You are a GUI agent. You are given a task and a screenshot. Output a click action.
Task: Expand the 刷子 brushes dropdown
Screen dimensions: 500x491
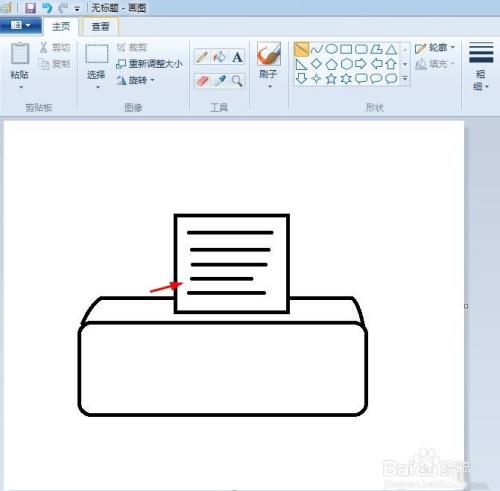point(270,87)
